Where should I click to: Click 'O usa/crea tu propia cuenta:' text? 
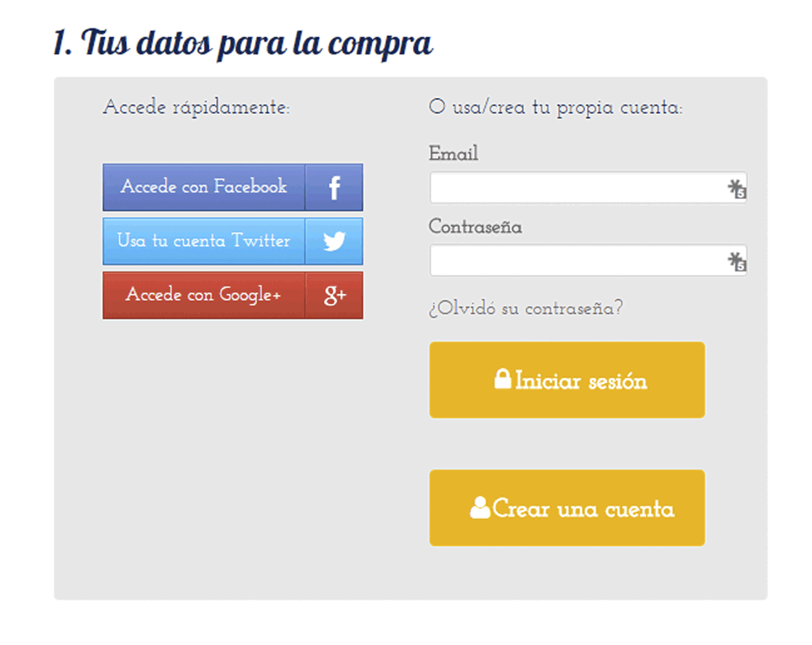[556, 107]
